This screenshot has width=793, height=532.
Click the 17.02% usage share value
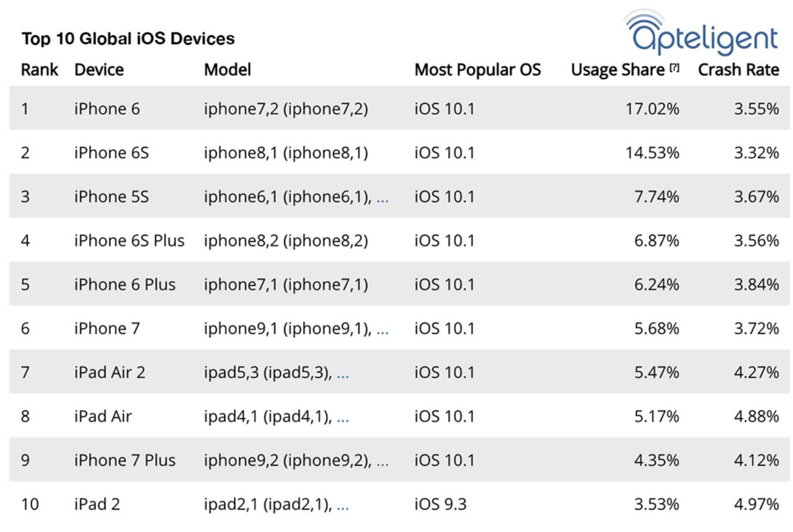(x=652, y=109)
